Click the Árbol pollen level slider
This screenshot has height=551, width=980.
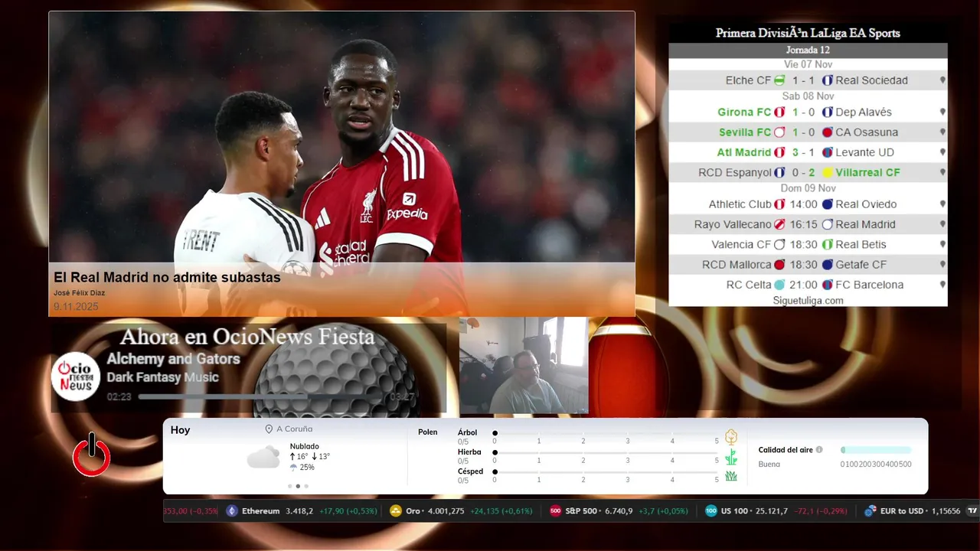[x=606, y=433]
